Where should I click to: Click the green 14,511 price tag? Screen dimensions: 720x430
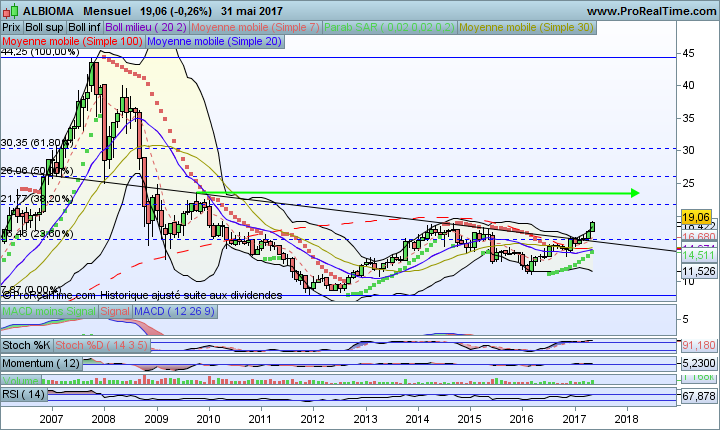[698, 255]
